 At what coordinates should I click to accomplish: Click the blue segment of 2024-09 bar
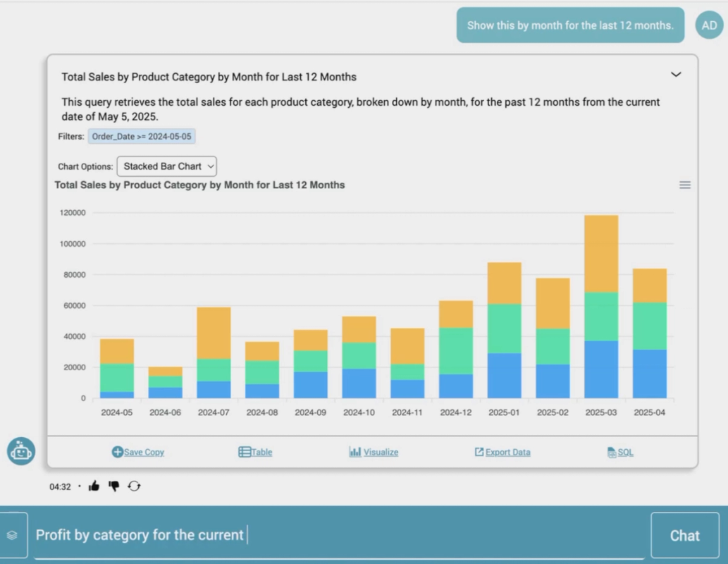coord(311,385)
